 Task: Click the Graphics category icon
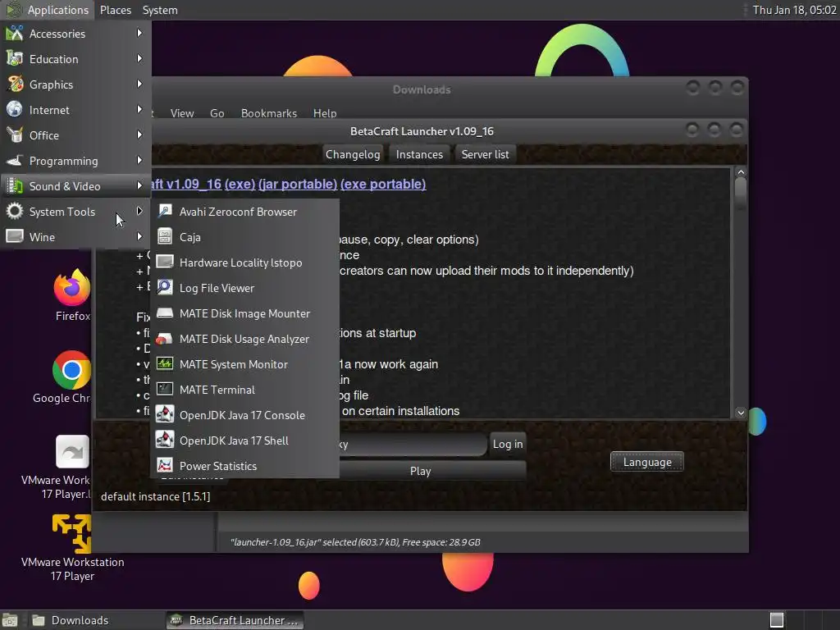coord(15,84)
